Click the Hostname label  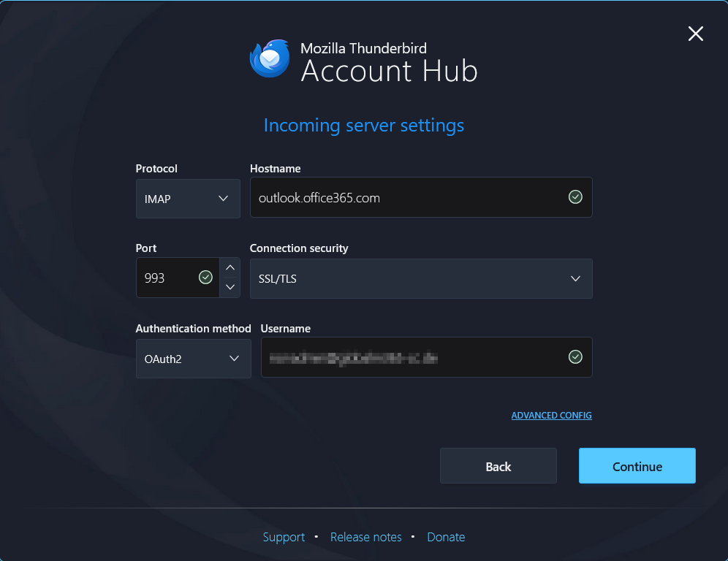tap(276, 169)
